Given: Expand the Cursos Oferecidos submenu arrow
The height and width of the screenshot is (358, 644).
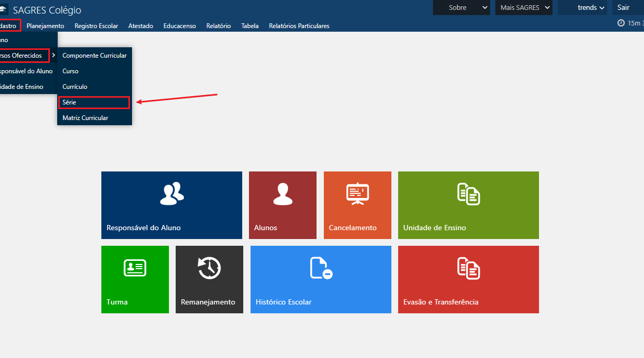Looking at the screenshot, I should coord(54,56).
